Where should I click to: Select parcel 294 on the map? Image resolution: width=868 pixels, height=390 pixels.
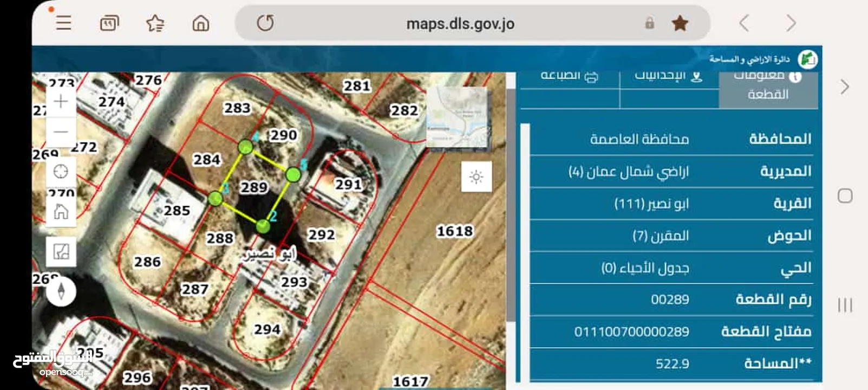[x=267, y=329]
